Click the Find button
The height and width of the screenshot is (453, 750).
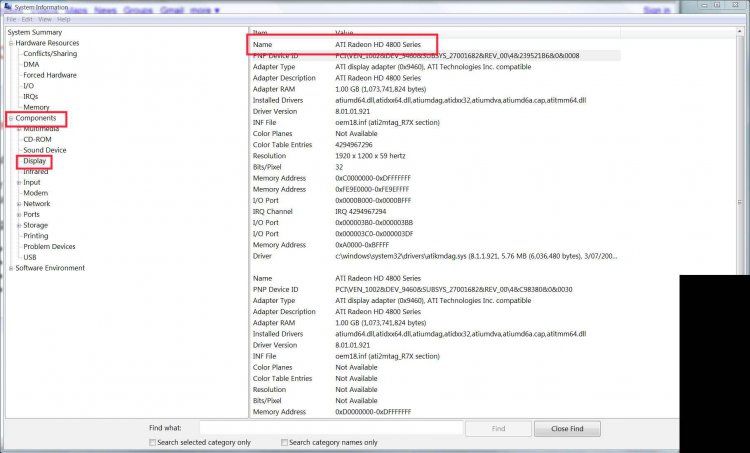[498, 429]
